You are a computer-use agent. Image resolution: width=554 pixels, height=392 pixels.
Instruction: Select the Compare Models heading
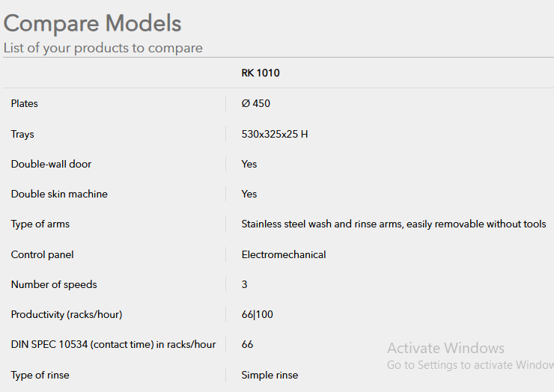93,24
